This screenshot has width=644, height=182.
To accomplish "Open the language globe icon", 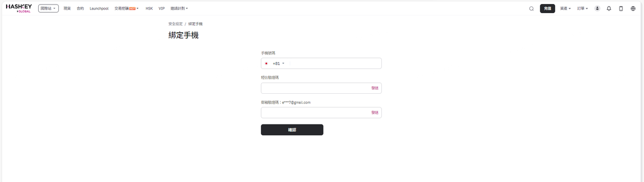I will click(633, 9).
